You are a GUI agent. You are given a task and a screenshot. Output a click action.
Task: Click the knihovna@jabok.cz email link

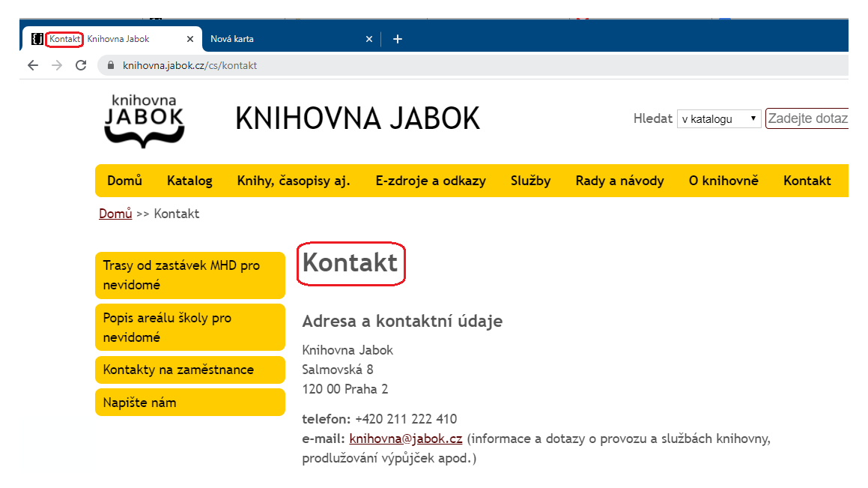[x=406, y=439]
